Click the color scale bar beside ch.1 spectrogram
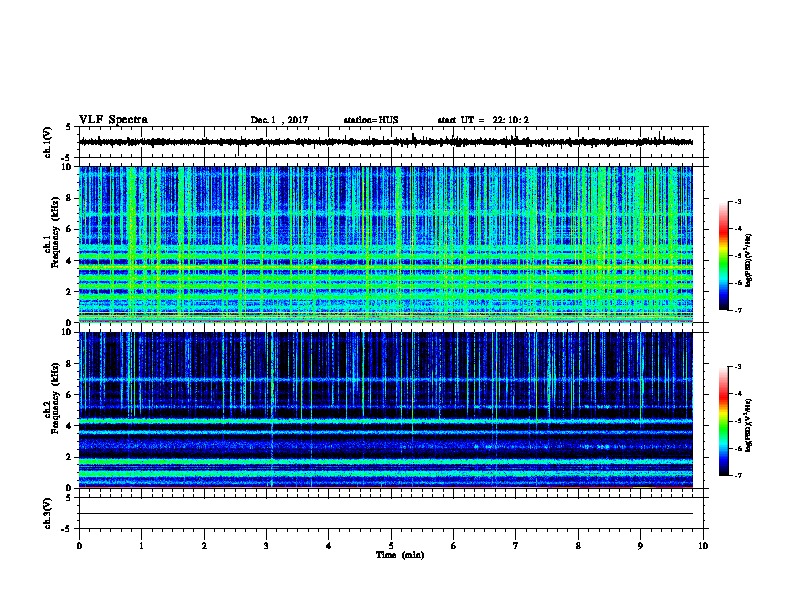This screenshot has height=612, width=792. tap(724, 256)
